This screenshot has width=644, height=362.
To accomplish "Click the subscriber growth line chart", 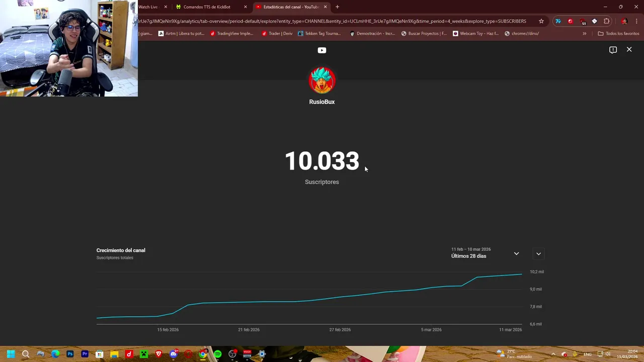I will click(x=309, y=297).
